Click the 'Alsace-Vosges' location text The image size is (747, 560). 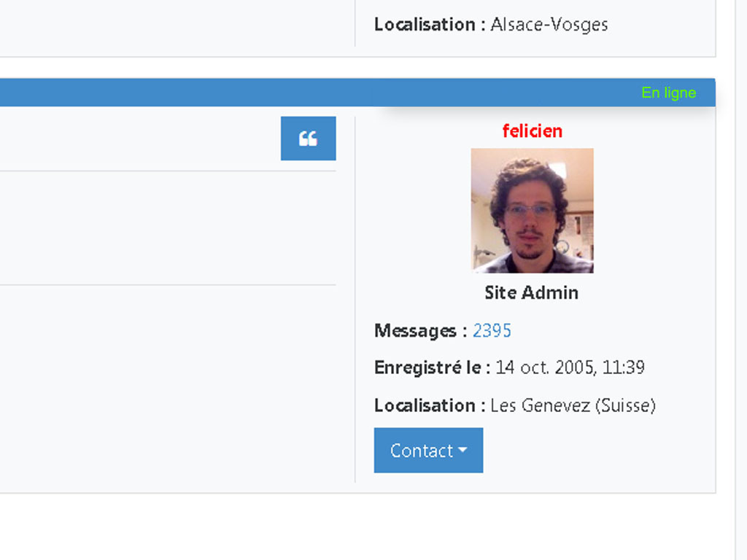click(549, 25)
